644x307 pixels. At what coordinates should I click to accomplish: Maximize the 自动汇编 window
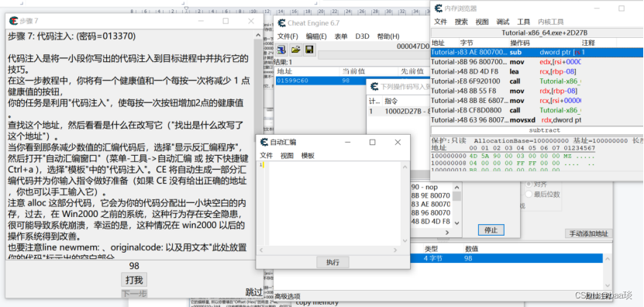tap(372, 142)
